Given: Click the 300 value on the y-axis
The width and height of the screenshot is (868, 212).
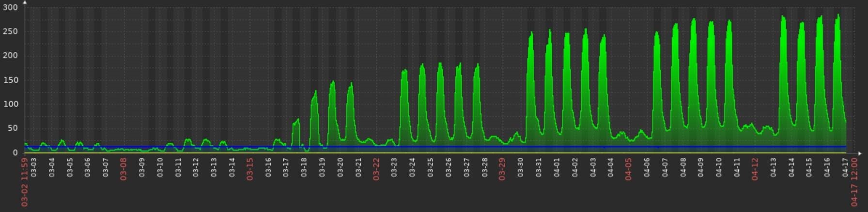Looking at the screenshot, I should click(x=10, y=7).
